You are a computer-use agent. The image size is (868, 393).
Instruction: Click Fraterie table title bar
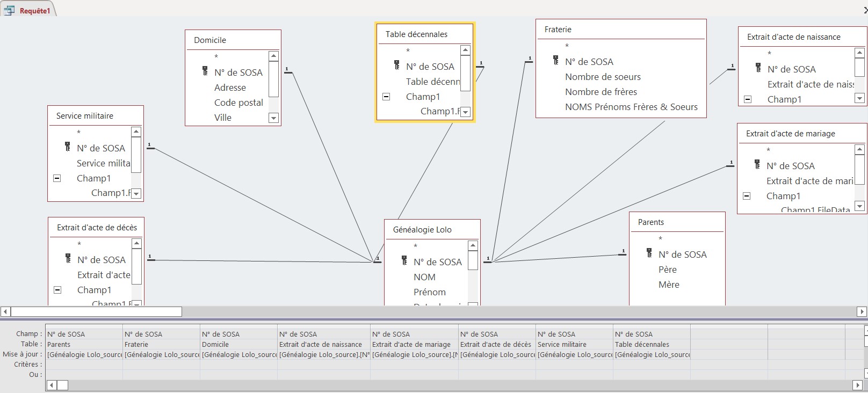click(621, 30)
